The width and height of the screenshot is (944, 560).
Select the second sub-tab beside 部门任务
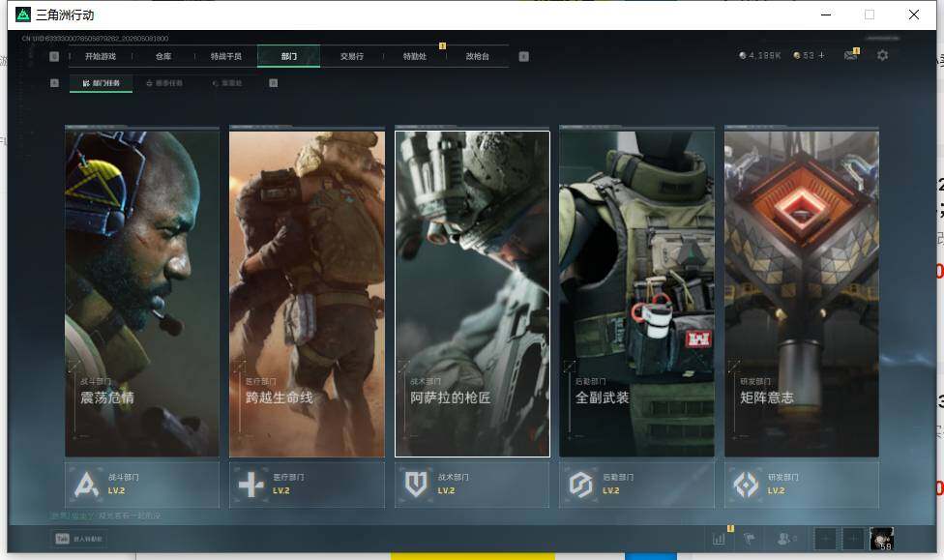164,83
